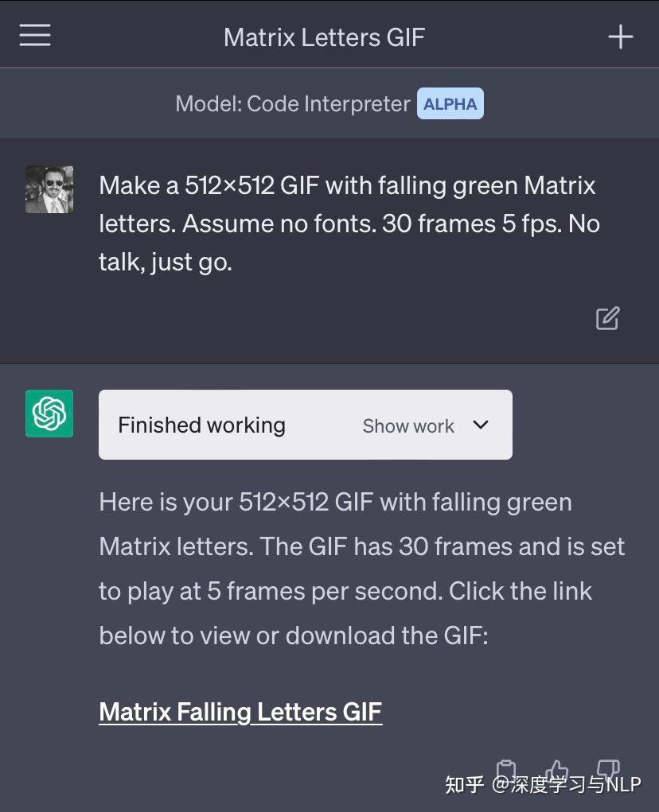Open the Matrix Falling Letters GIF link
659x812 pixels.
(x=240, y=711)
